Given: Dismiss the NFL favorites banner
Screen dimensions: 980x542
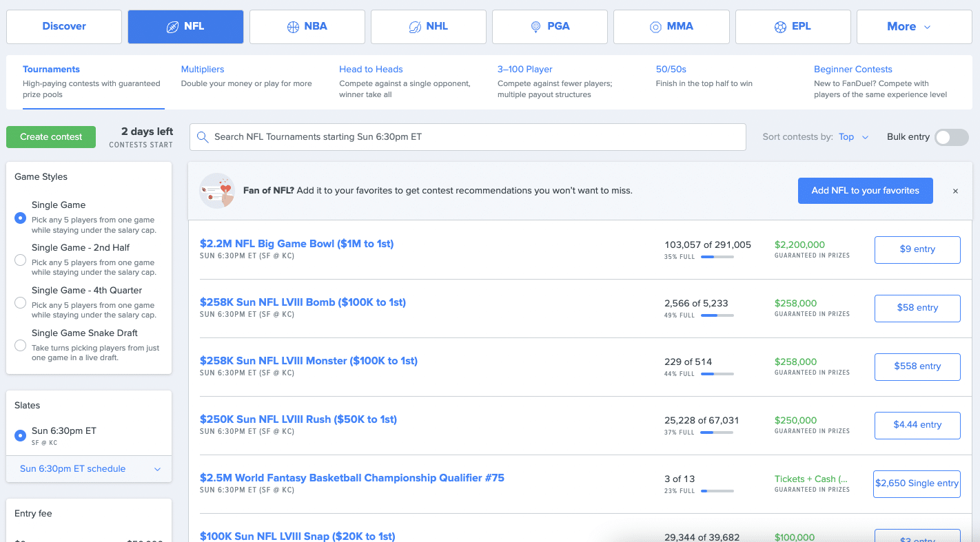Looking at the screenshot, I should coord(955,191).
